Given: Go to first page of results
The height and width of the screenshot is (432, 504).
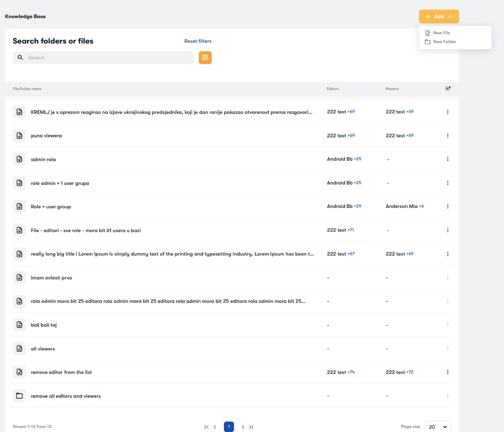Looking at the screenshot, I should pos(207,427).
